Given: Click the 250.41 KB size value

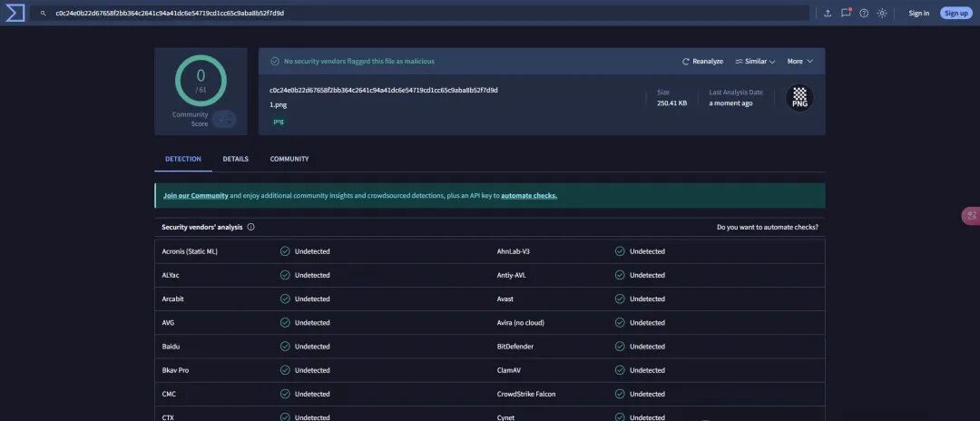Looking at the screenshot, I should [x=671, y=103].
